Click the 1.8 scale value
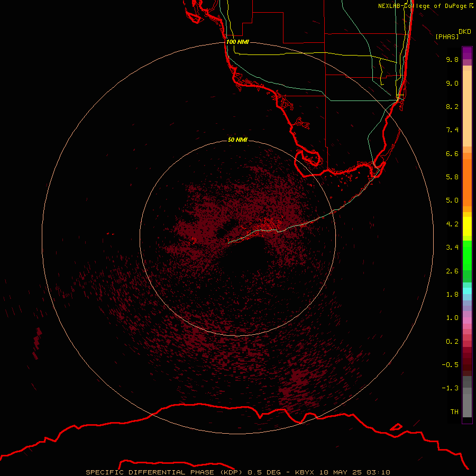The image size is (476, 476). click(452, 295)
